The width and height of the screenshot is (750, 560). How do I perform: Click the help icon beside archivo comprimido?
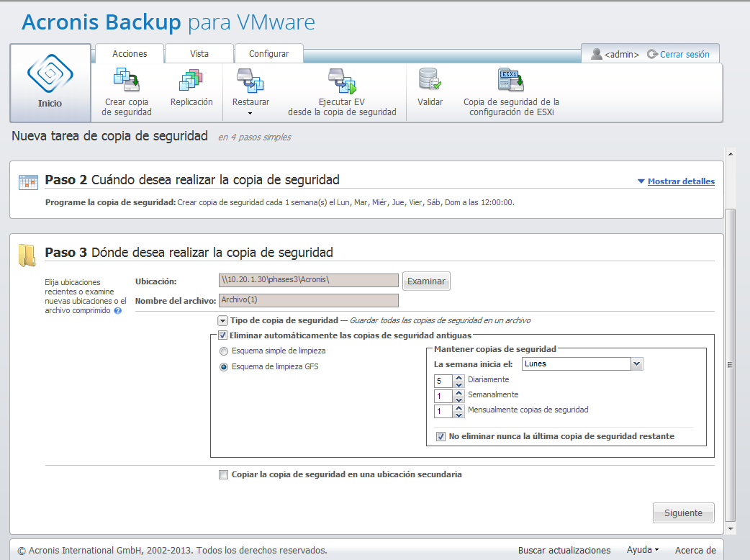tap(117, 311)
